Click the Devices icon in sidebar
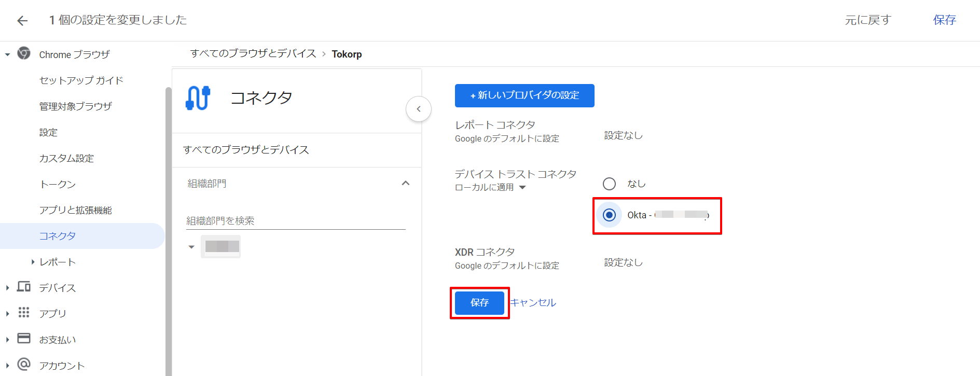Image resolution: width=980 pixels, height=376 pixels. 24,287
